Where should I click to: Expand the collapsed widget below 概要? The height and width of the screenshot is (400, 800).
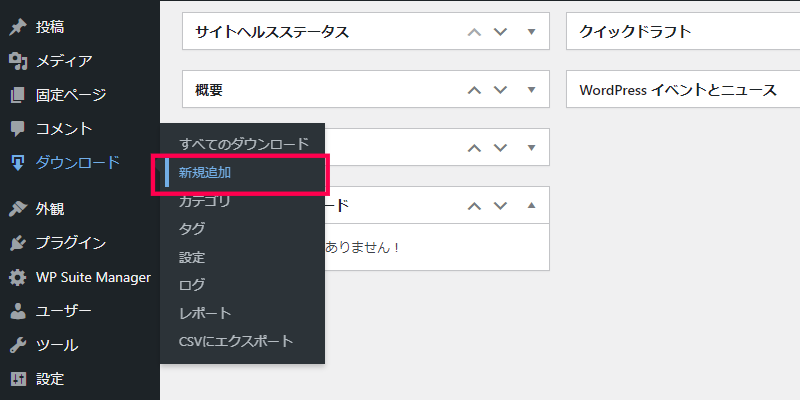click(532, 147)
